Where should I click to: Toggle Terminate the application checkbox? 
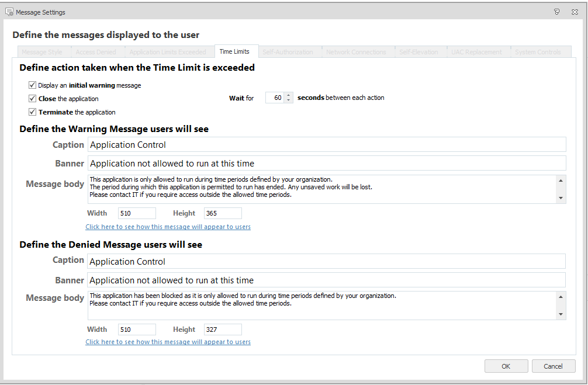point(32,112)
